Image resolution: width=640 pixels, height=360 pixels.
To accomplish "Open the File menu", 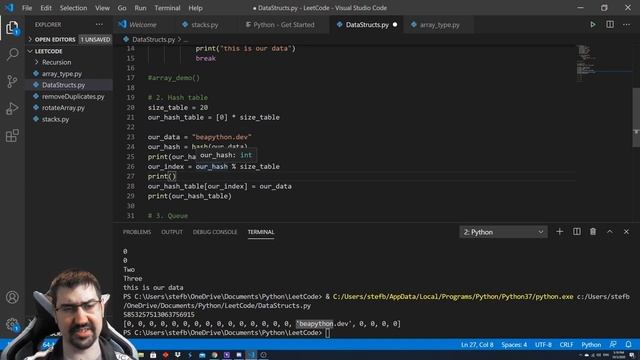I will [27, 8].
